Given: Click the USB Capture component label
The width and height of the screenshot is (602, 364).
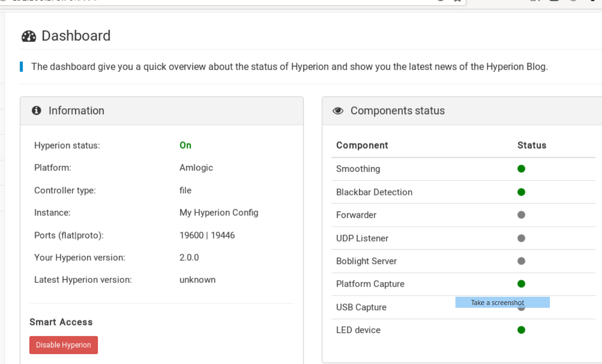Looking at the screenshot, I should tap(361, 307).
